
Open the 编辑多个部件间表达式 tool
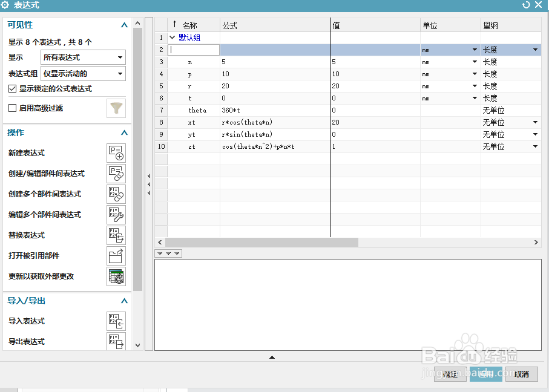click(116, 215)
